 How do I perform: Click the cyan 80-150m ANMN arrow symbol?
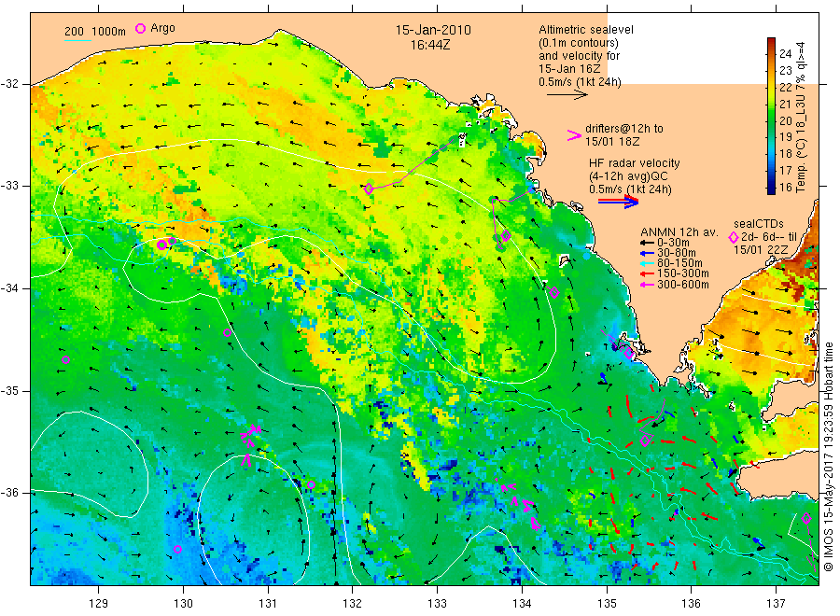point(648,263)
